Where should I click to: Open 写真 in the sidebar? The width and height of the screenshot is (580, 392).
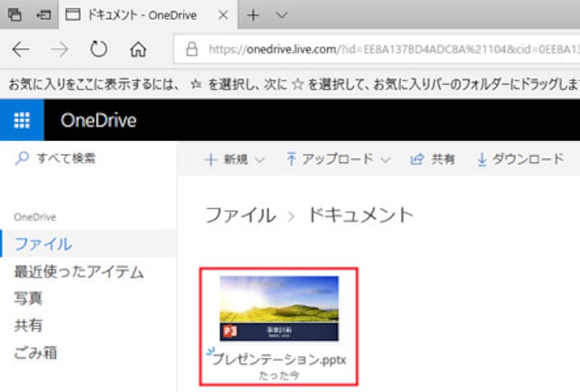28,299
